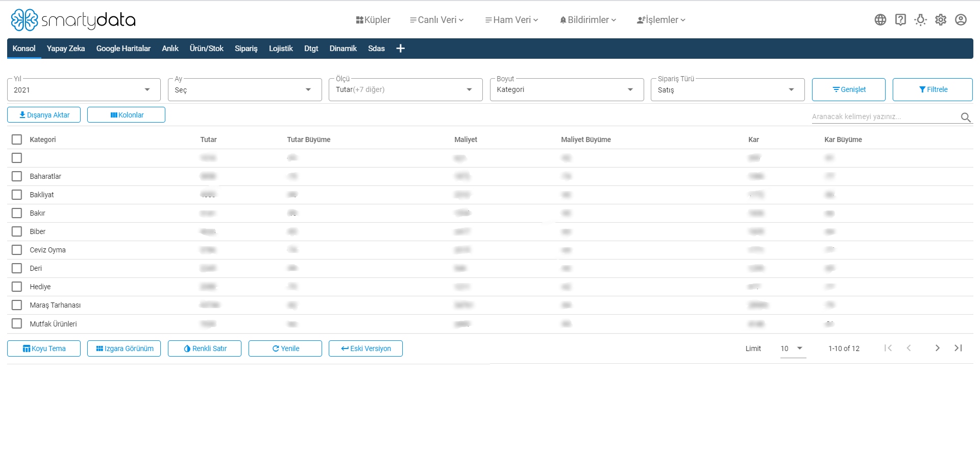
Task: Open the help question-mark icon
Action: [x=900, y=20]
